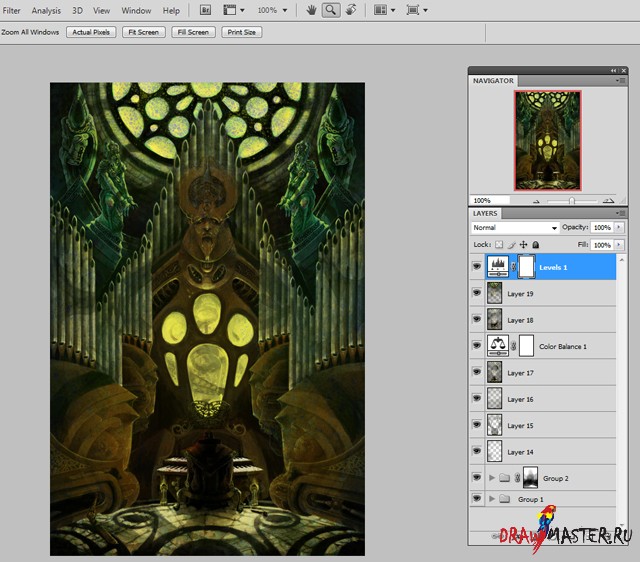Screen dimensions: 640x562
Task: Open the Layers panel options menu
Action: pyautogui.click(x=620, y=213)
